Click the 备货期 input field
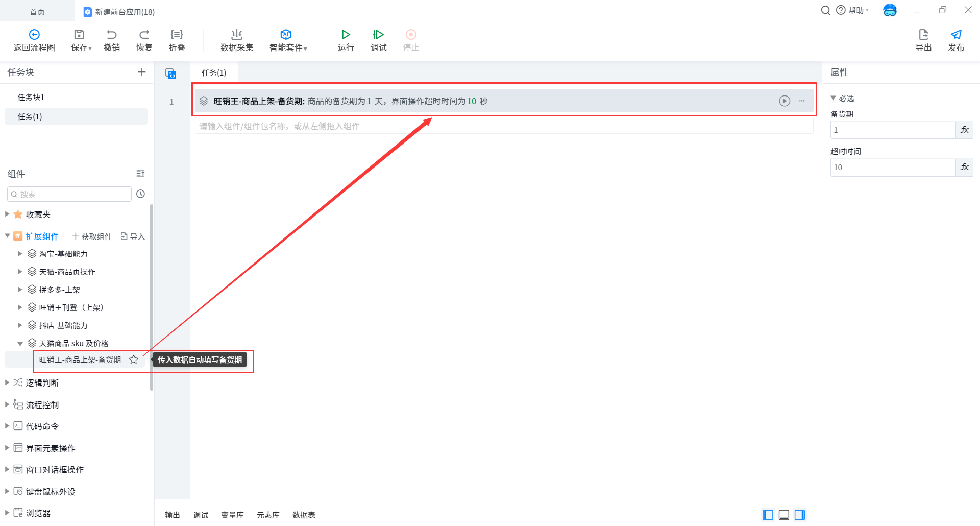 [892, 130]
